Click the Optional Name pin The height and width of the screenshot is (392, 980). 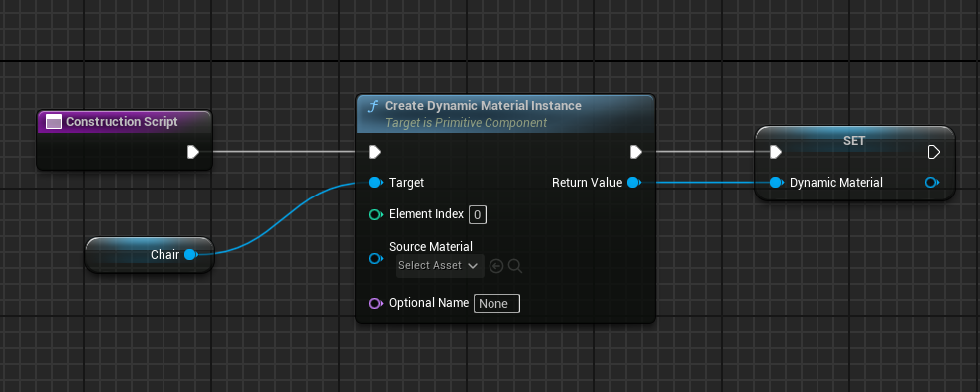coord(375,304)
